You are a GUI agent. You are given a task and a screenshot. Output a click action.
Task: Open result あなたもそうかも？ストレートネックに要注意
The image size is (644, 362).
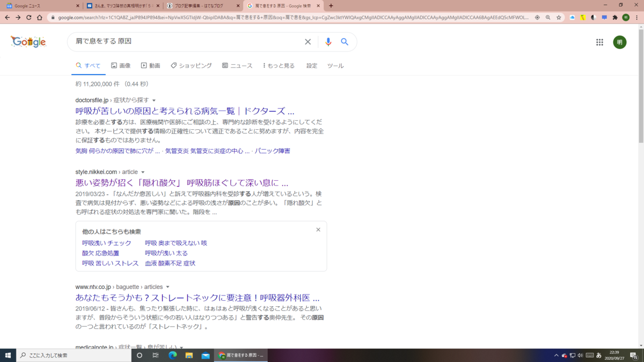[x=197, y=298]
